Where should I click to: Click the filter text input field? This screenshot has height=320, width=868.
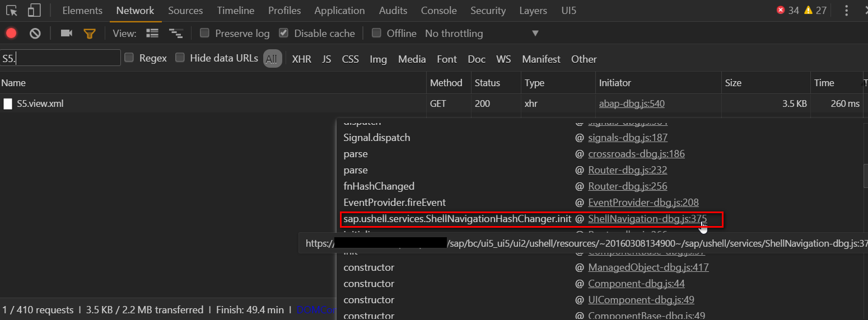pos(60,58)
